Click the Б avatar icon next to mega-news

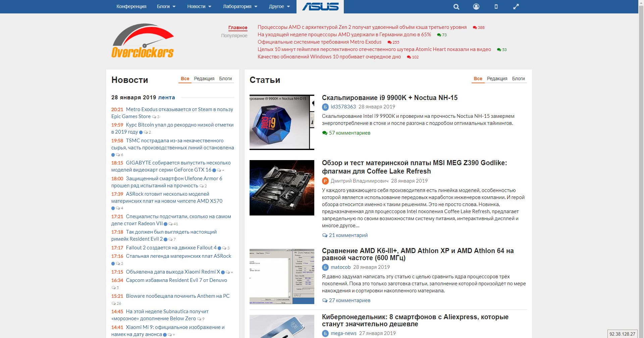[x=325, y=334]
